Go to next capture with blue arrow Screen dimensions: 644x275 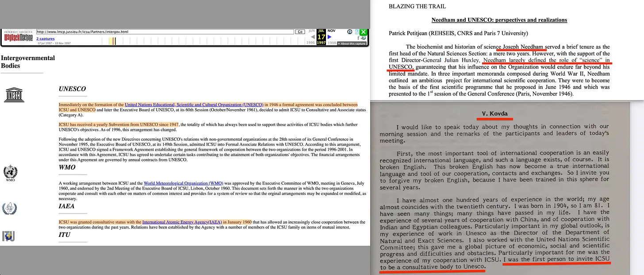coord(330,37)
